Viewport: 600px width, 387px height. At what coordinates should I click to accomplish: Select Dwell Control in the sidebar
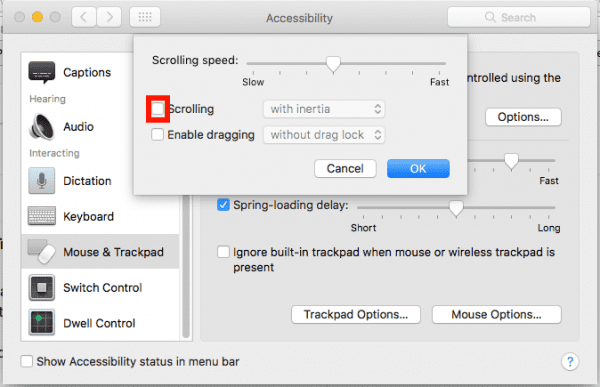pyautogui.click(x=100, y=323)
